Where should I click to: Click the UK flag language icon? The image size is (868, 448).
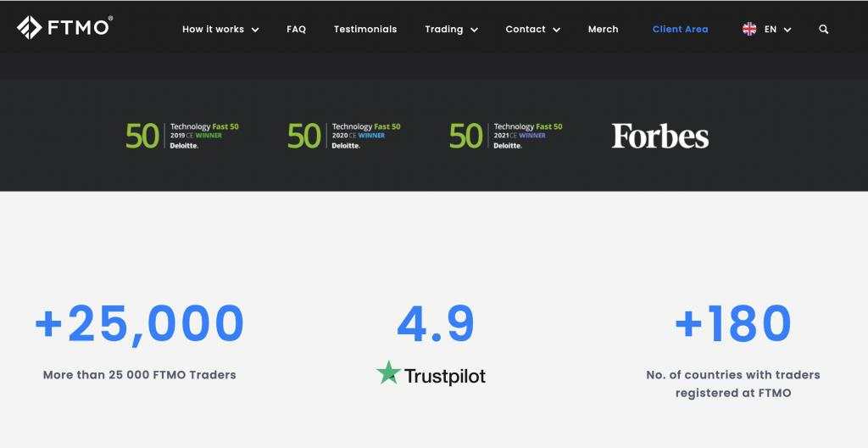(x=749, y=30)
